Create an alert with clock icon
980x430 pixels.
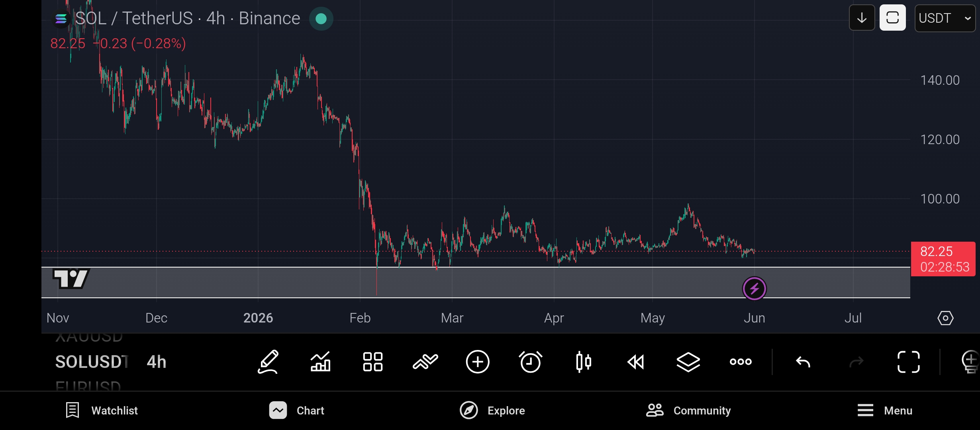(531, 362)
